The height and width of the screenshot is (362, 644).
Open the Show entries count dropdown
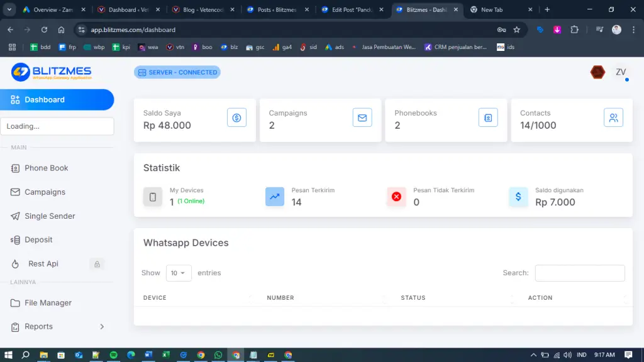click(179, 273)
